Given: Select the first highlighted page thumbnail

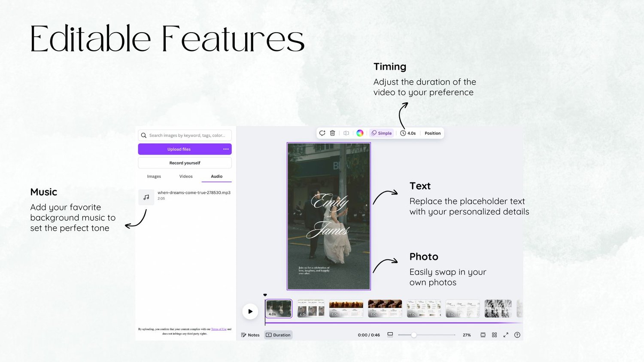Looking at the screenshot, I should [279, 308].
